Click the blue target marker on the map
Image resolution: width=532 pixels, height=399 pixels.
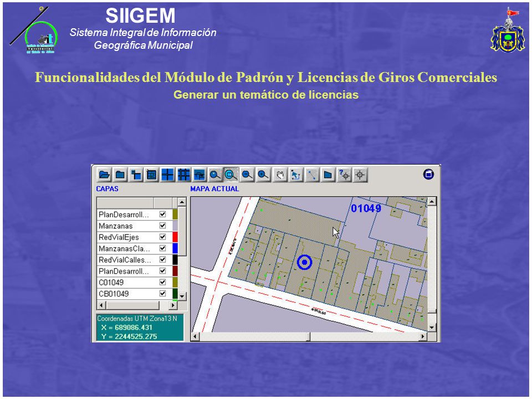click(x=304, y=262)
